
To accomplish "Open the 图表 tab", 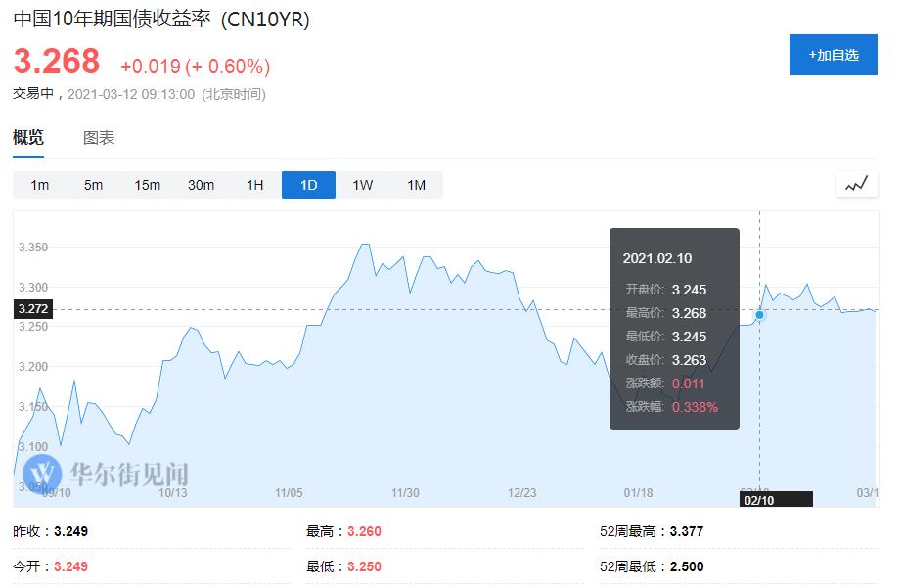I will [x=99, y=138].
